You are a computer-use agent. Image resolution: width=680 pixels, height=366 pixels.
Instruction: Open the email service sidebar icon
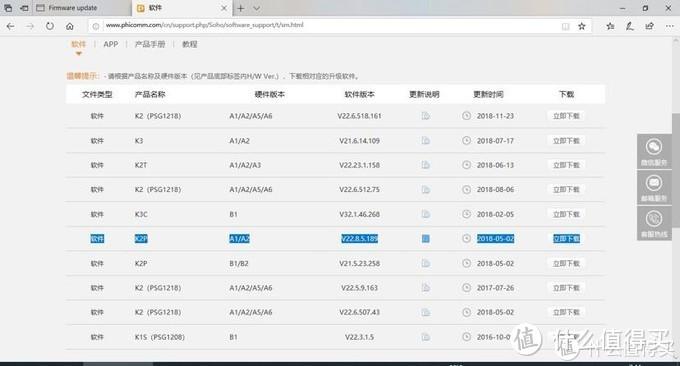coord(654,187)
